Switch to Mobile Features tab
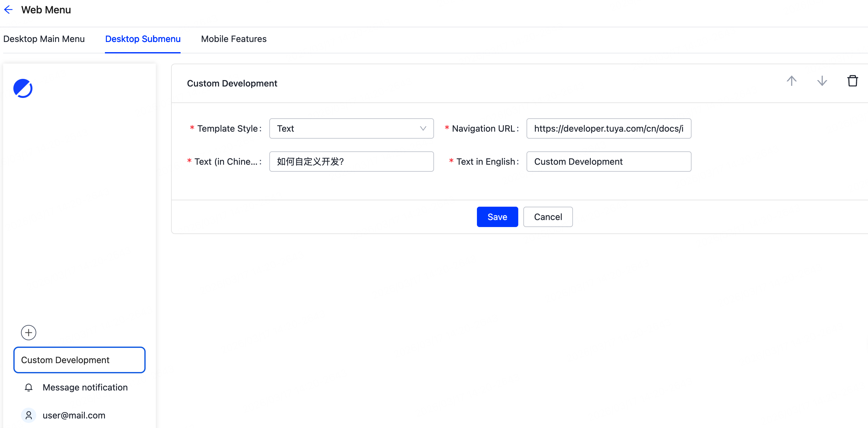 [233, 39]
